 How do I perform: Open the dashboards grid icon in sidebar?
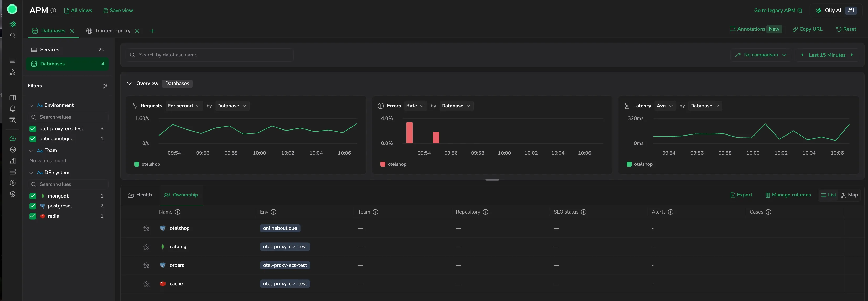pyautogui.click(x=12, y=97)
